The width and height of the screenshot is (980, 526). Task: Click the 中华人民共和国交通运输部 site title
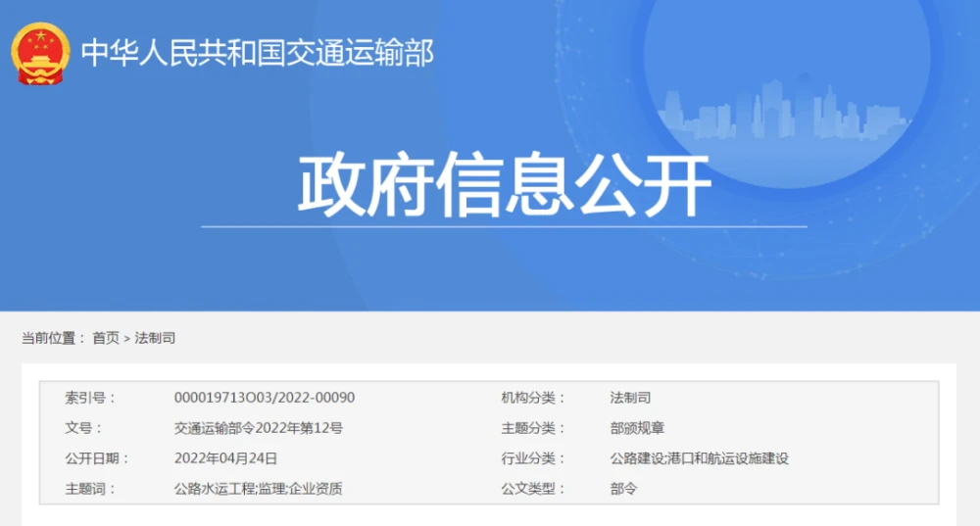tap(257, 53)
